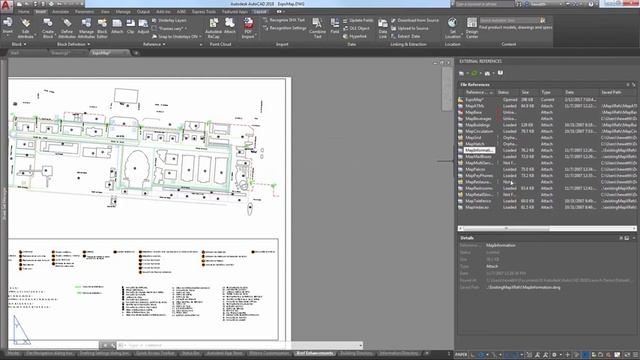Viewport: 640px width, 360px height.
Task: Open the Reference panel dialog launcher arrow
Action: tap(200, 44)
